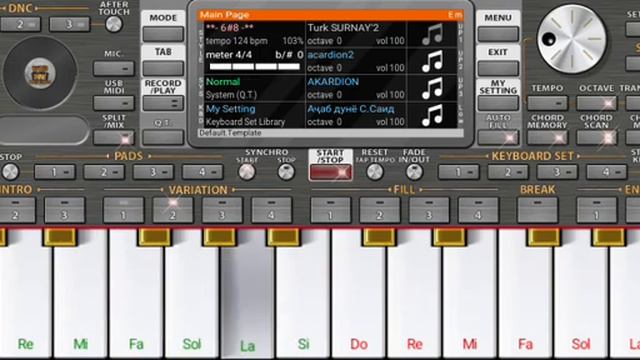Select KEYBOARD SET button 1
The height and width of the screenshot is (360, 640).
(x=458, y=172)
